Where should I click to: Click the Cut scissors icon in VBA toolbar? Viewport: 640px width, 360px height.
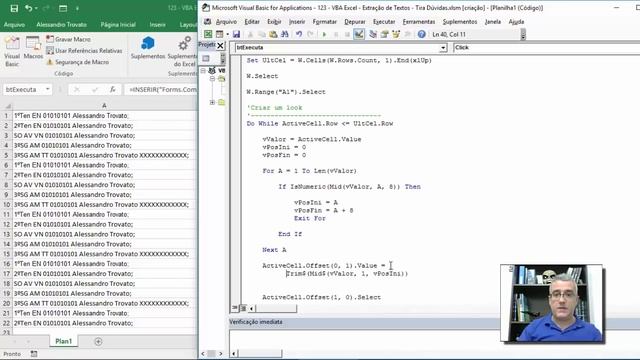[x=250, y=34]
